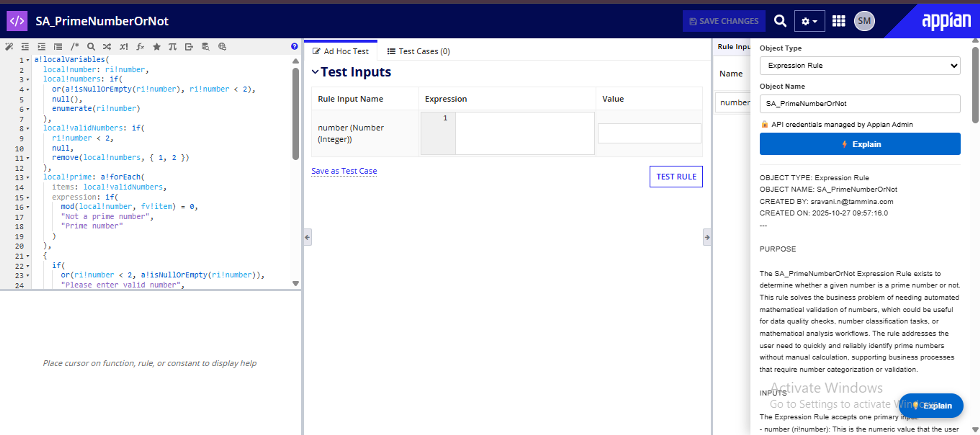
Task: Open the fx function picker
Action: (x=140, y=46)
